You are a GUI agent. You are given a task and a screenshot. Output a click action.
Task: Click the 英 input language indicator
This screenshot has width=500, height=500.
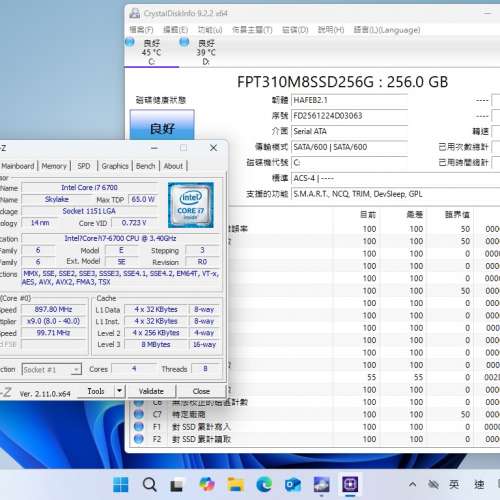[454, 484]
